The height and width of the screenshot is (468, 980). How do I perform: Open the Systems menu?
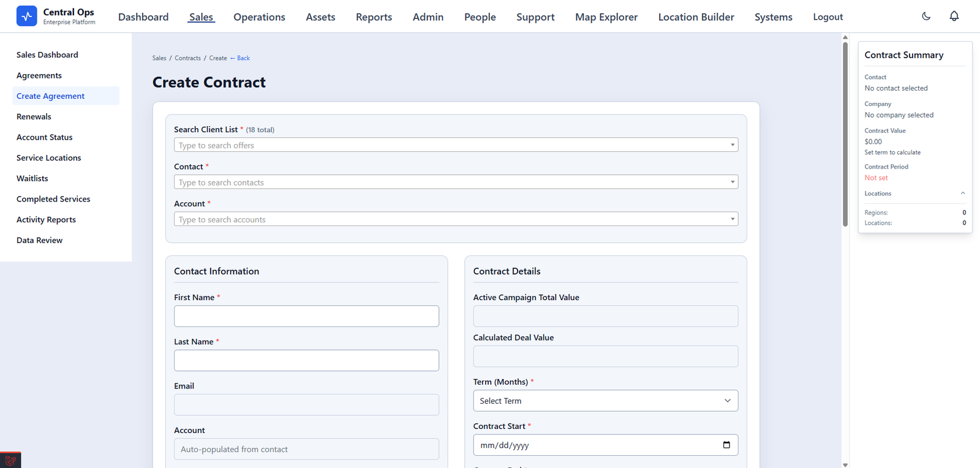click(774, 17)
